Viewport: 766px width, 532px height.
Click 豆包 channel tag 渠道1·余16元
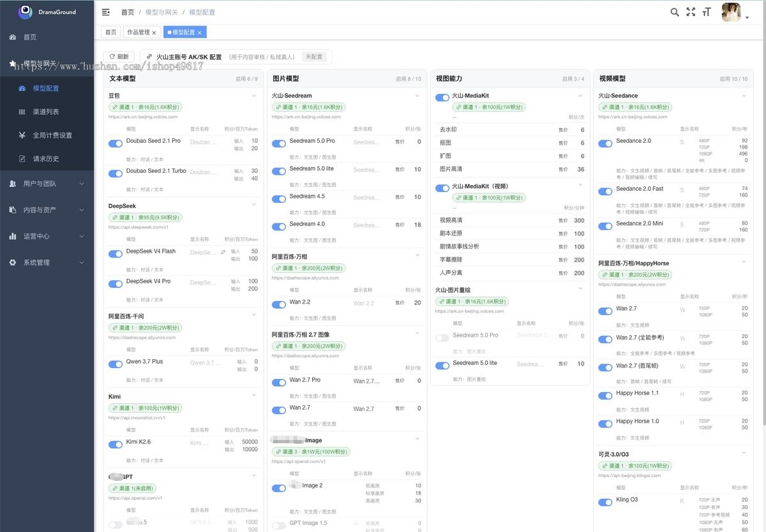tap(146, 107)
